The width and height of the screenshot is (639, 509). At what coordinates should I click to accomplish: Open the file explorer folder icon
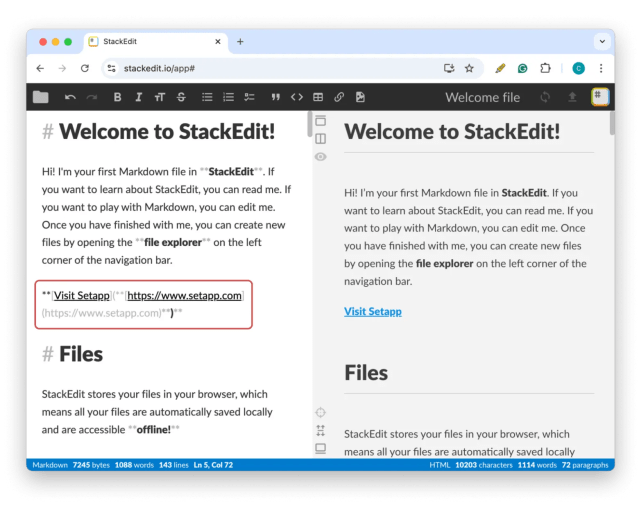pyautogui.click(x=41, y=97)
